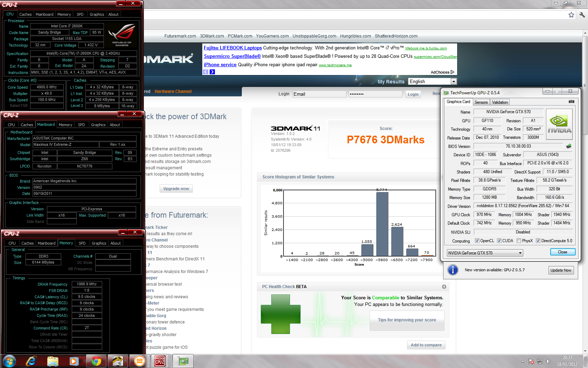This screenshot has width=588, height=368.
Task: Open the GPU-Z graphics card taskbar item
Action: (183, 361)
